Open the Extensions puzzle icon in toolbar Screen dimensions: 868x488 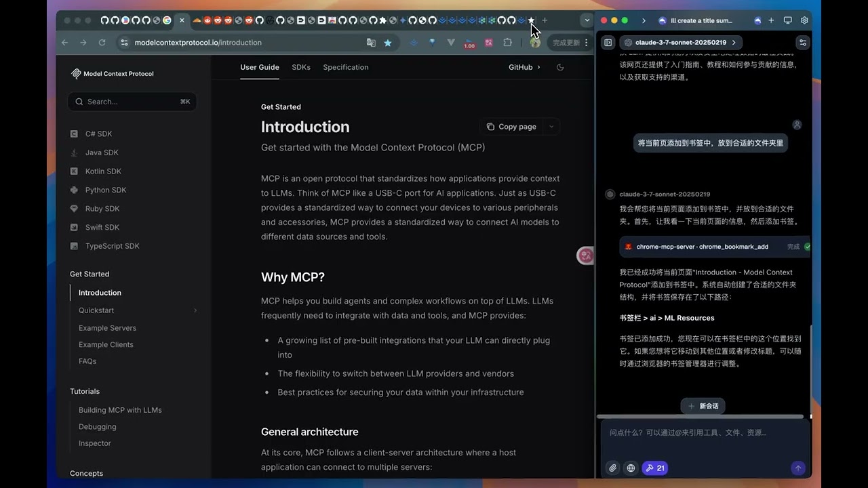pyautogui.click(x=507, y=42)
